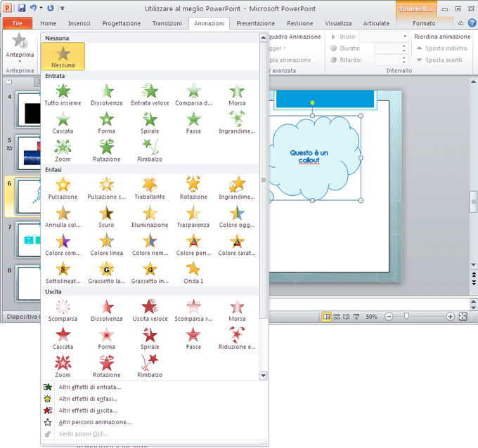Expand the Anteprima button dropdown arrow
This screenshot has height=448, width=478.
click(20, 61)
